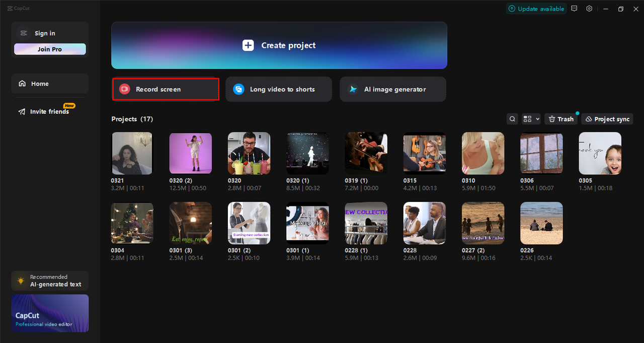
Task: Open the Trash bin
Action: tap(560, 119)
